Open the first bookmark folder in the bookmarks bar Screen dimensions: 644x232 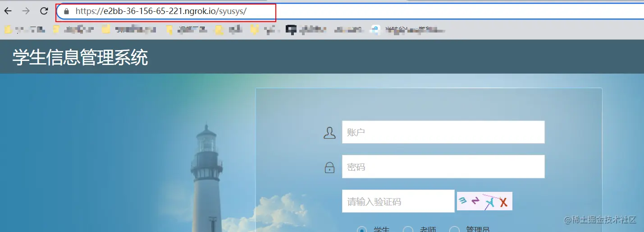pos(24,30)
